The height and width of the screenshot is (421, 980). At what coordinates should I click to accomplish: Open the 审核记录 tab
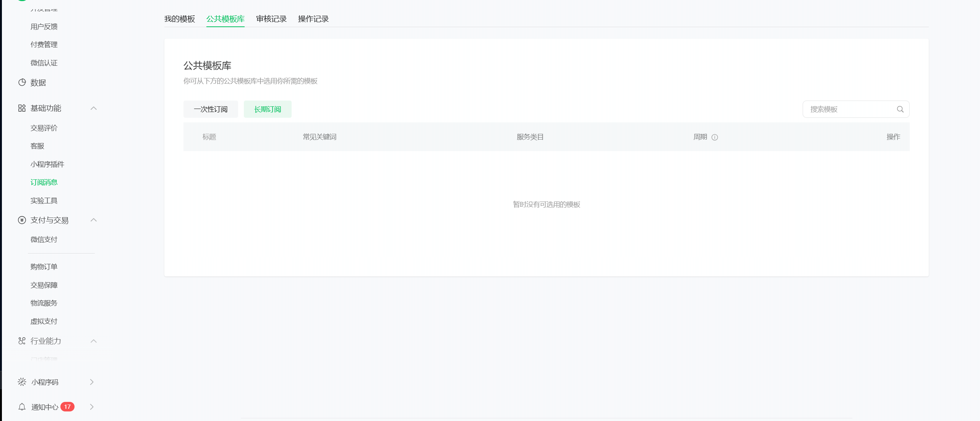(271, 19)
